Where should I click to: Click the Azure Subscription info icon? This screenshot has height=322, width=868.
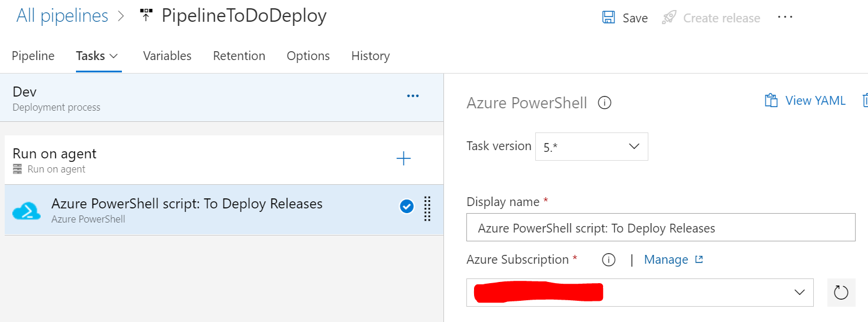pos(608,260)
